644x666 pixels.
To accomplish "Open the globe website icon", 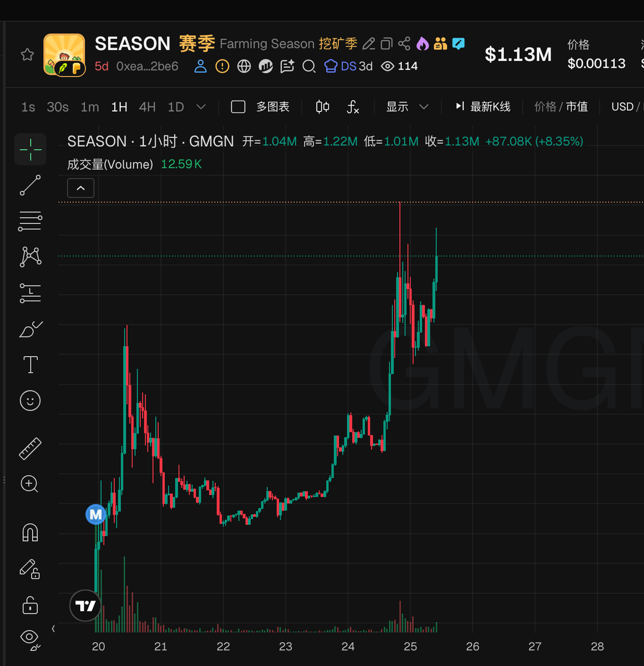I will click(244, 67).
